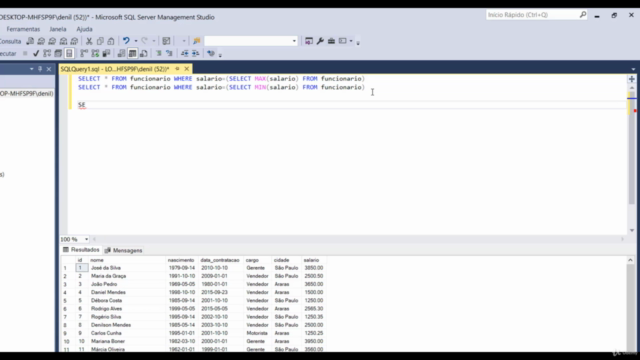Click the cell 'Motorista' in cargo column

pos(257,333)
